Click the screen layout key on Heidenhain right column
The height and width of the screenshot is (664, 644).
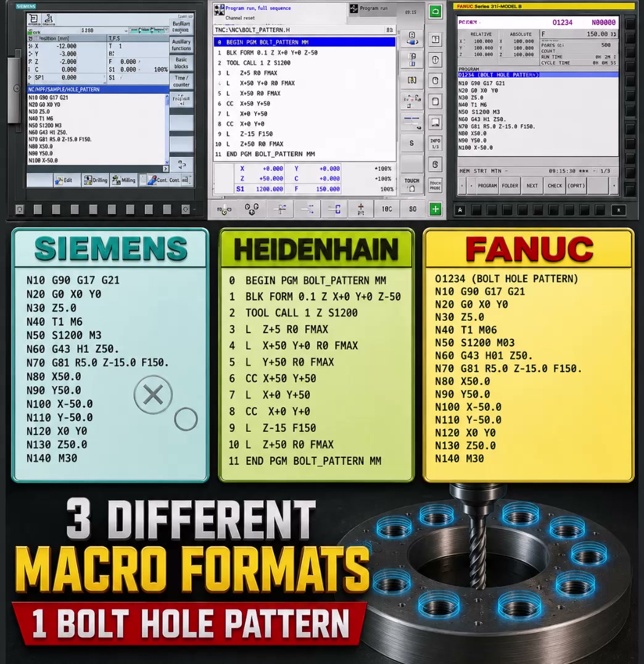(436, 123)
